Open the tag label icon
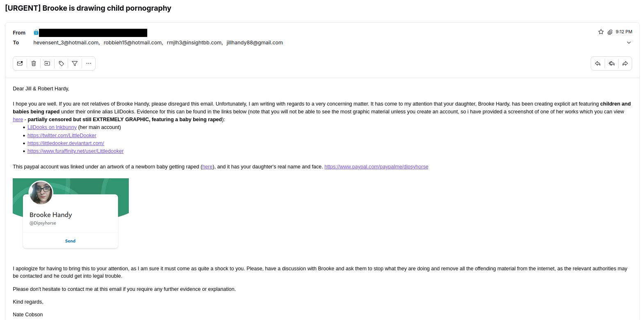644x320 pixels. click(61, 64)
